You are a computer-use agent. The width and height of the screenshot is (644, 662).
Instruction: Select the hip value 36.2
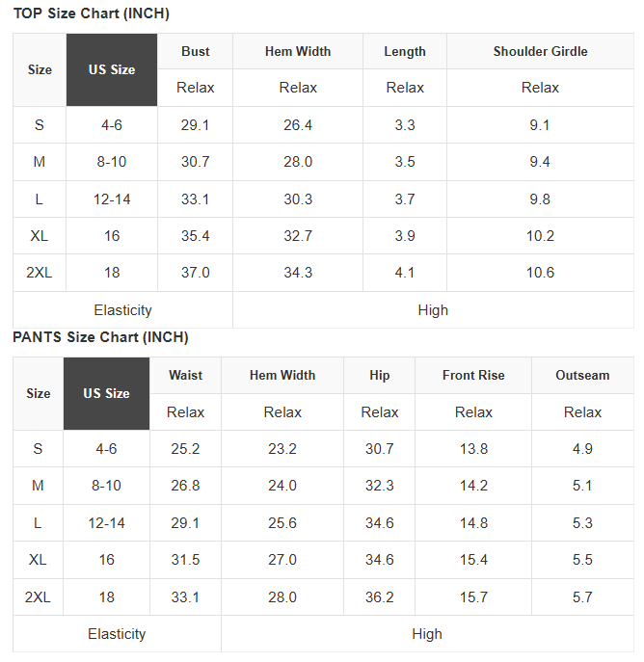380,597
